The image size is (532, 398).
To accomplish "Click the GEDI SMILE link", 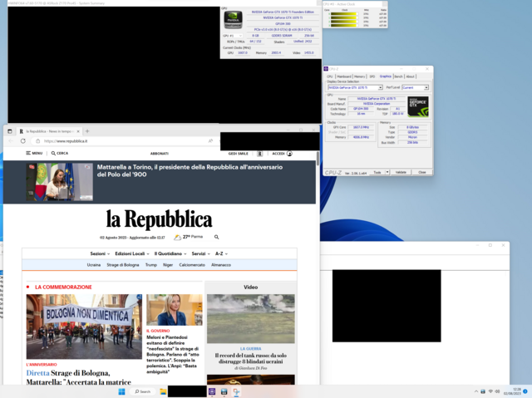I will pyautogui.click(x=239, y=154).
